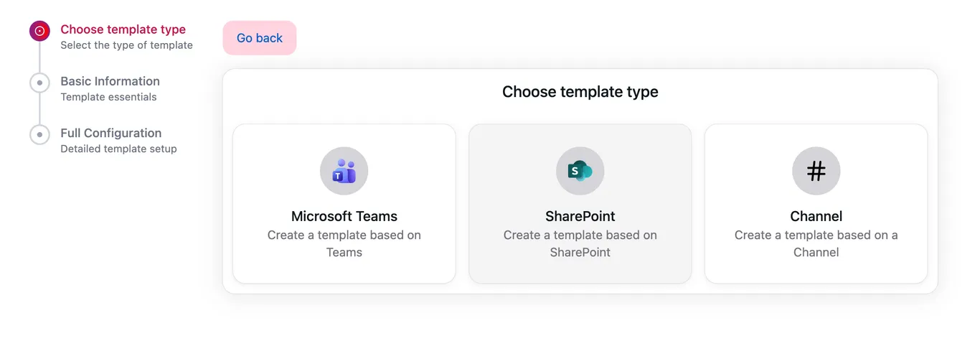Click the 'Choose template type' panel heading

coord(580,92)
